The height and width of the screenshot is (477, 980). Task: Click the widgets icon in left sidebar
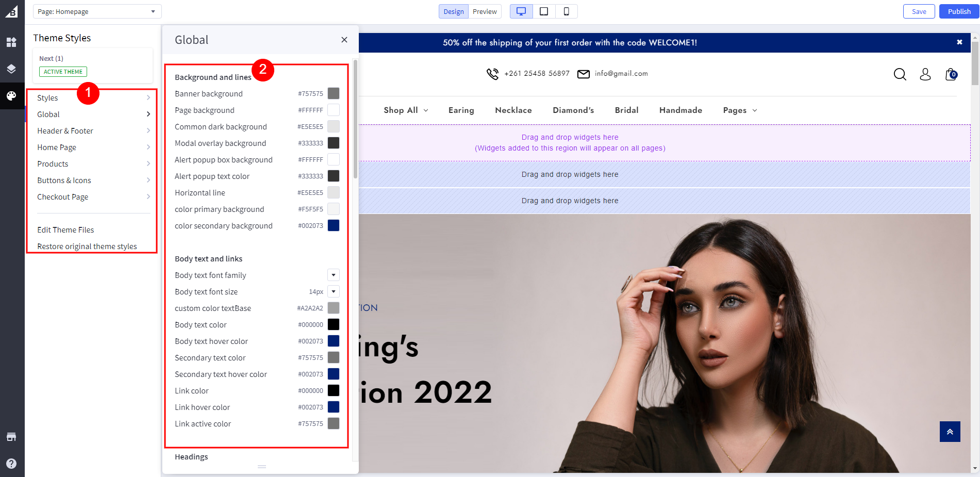[11, 42]
